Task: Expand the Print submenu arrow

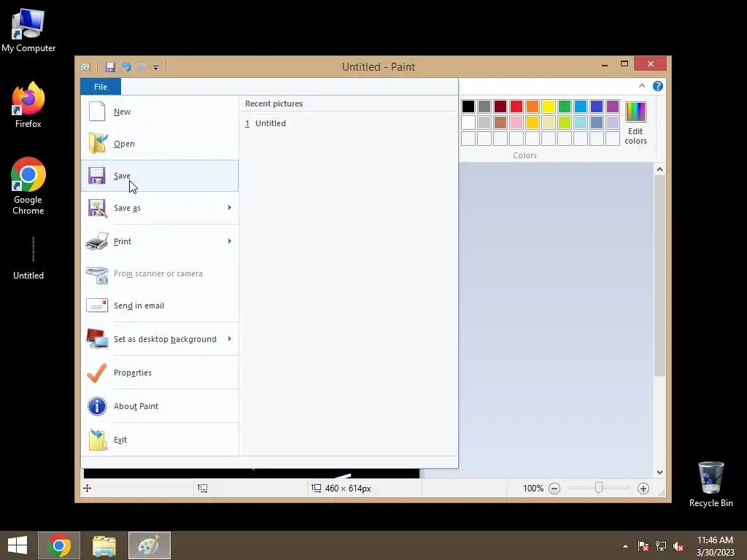Action: [230, 241]
